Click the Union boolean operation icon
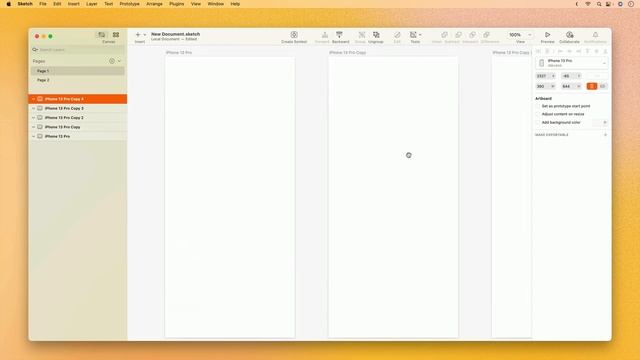This screenshot has height=360, width=640. (444, 35)
